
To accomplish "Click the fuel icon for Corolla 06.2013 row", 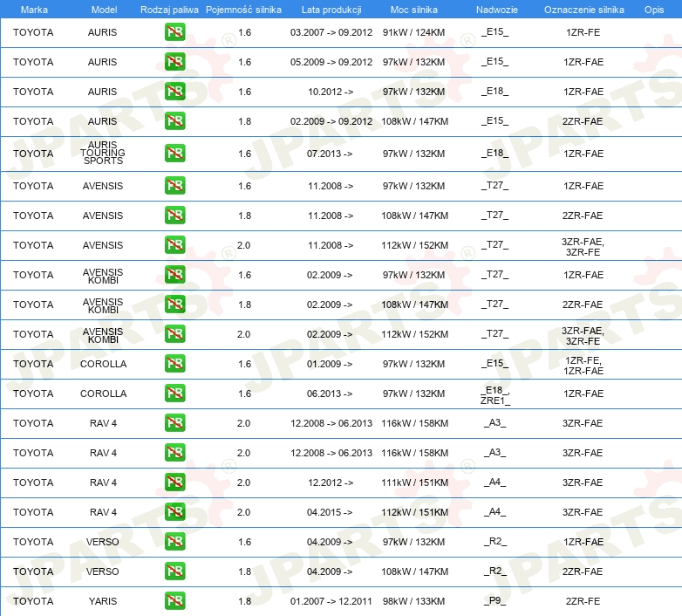I will tap(174, 394).
